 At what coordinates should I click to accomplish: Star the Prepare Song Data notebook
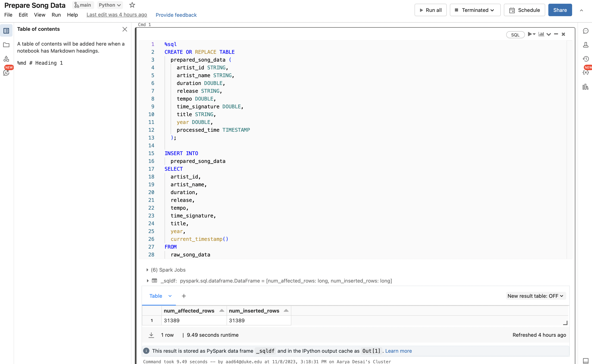[x=132, y=5]
